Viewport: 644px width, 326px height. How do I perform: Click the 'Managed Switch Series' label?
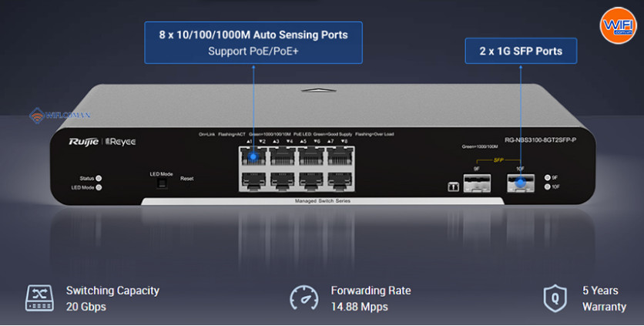click(x=323, y=201)
